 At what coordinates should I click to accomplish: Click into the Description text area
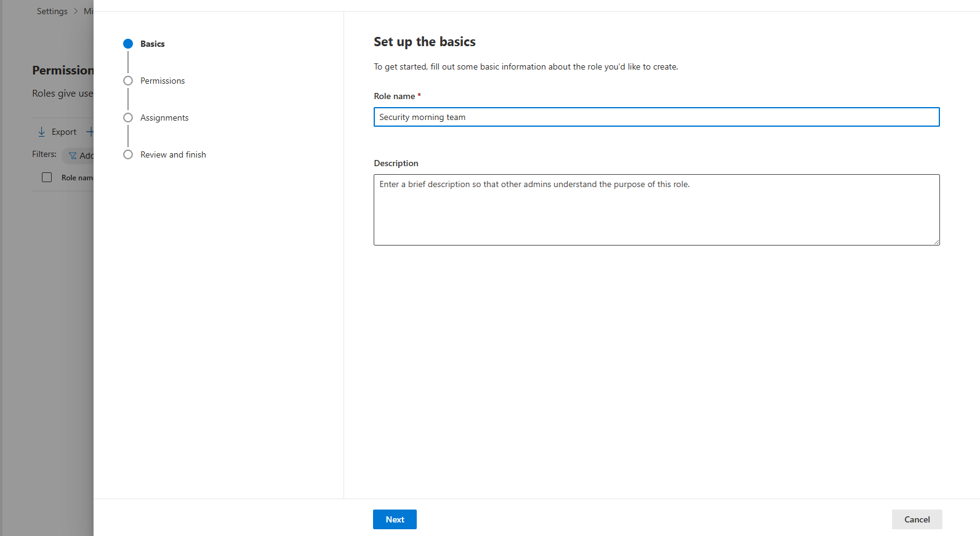pyautogui.click(x=656, y=210)
